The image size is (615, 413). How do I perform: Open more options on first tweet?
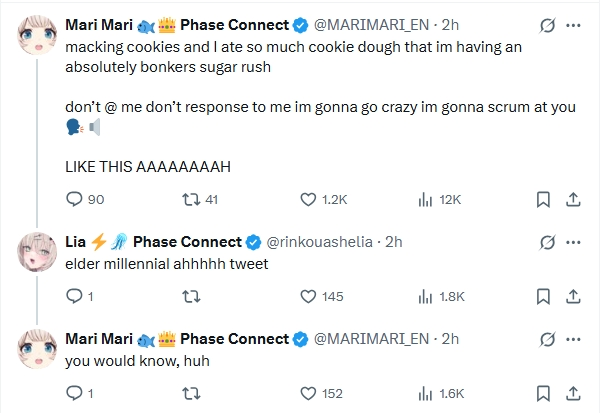pos(575,23)
